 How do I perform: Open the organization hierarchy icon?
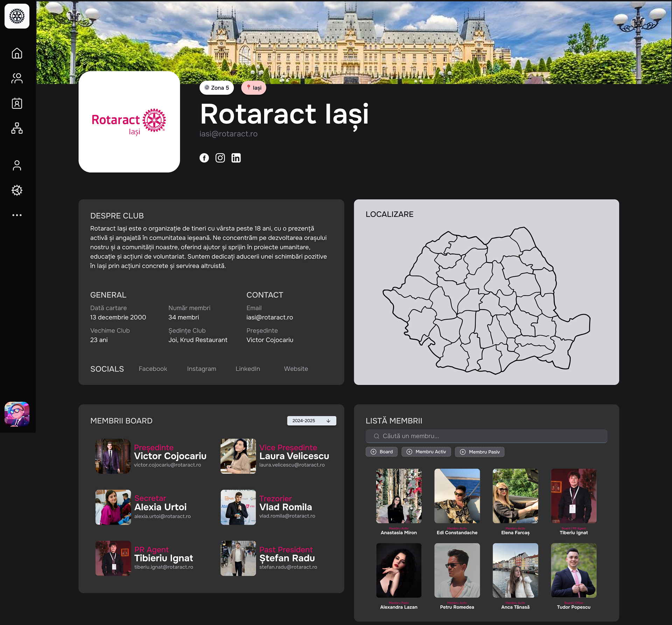[x=17, y=128]
